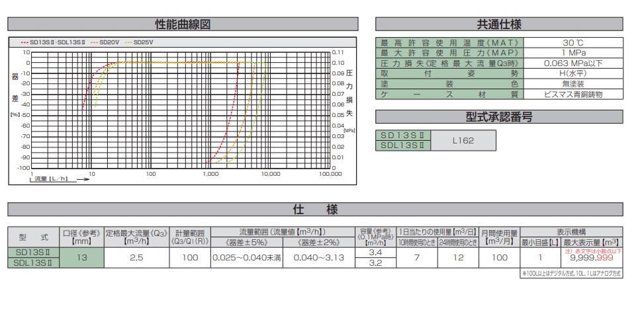
Task: Click the 2.5 rated flow value
Action: tap(136, 258)
